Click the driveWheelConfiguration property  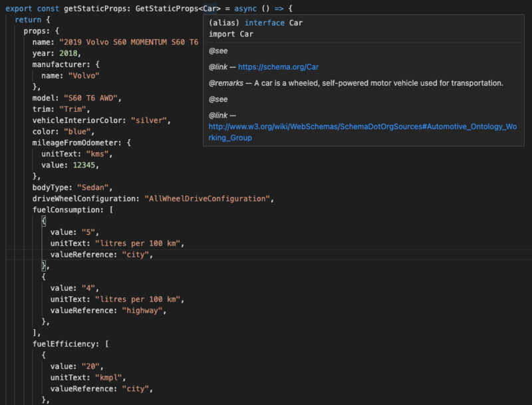coord(84,199)
